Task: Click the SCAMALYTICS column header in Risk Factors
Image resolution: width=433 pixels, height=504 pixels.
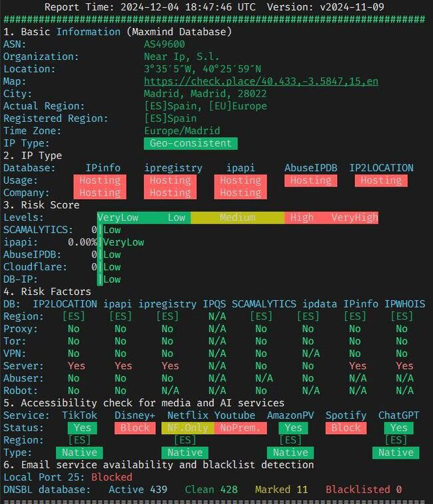Action: (264, 304)
